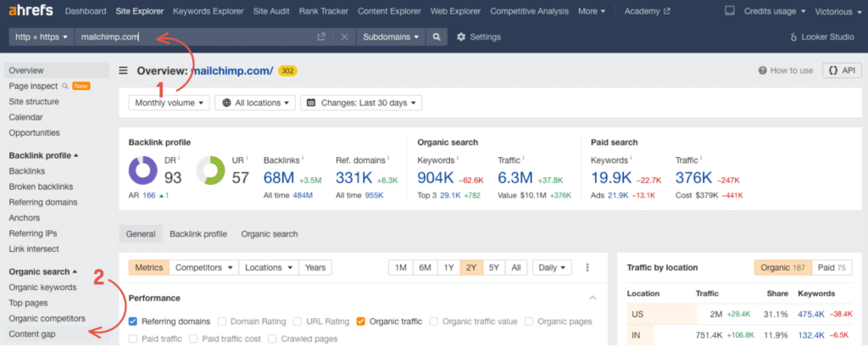
Task: Collapse the Organic search sidebar section
Action: [x=42, y=271]
